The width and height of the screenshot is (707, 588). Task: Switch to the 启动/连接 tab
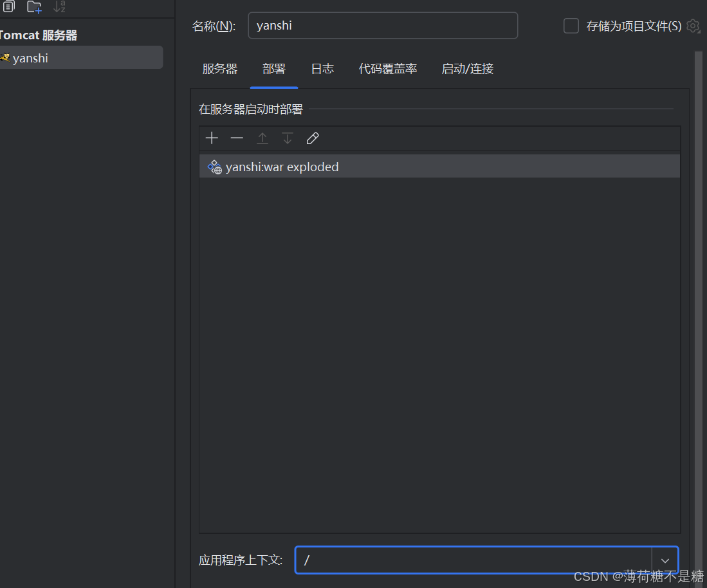click(467, 69)
